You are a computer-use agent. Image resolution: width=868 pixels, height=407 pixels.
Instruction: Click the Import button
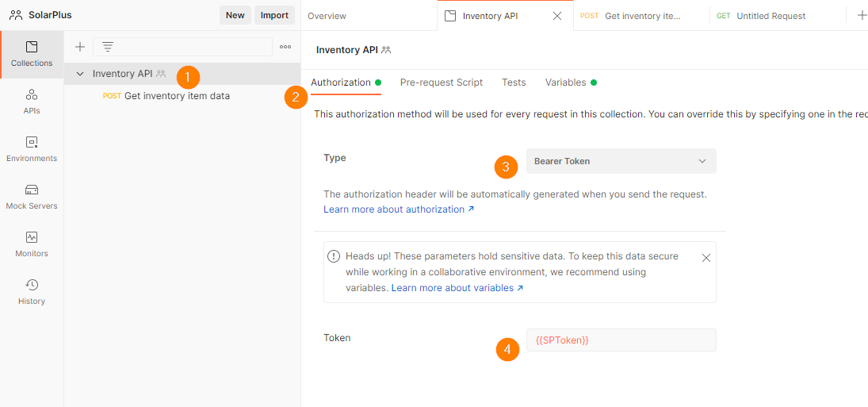click(274, 15)
